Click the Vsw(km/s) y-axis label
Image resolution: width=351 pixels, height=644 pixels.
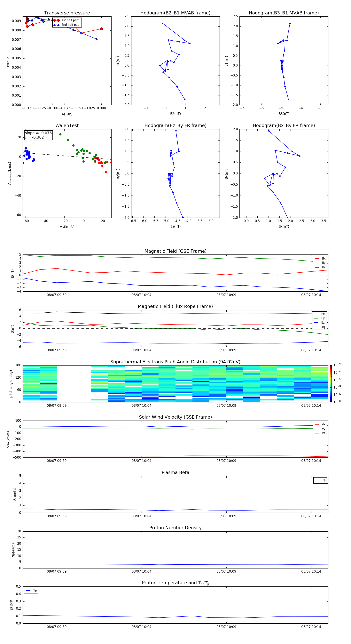click(8, 439)
